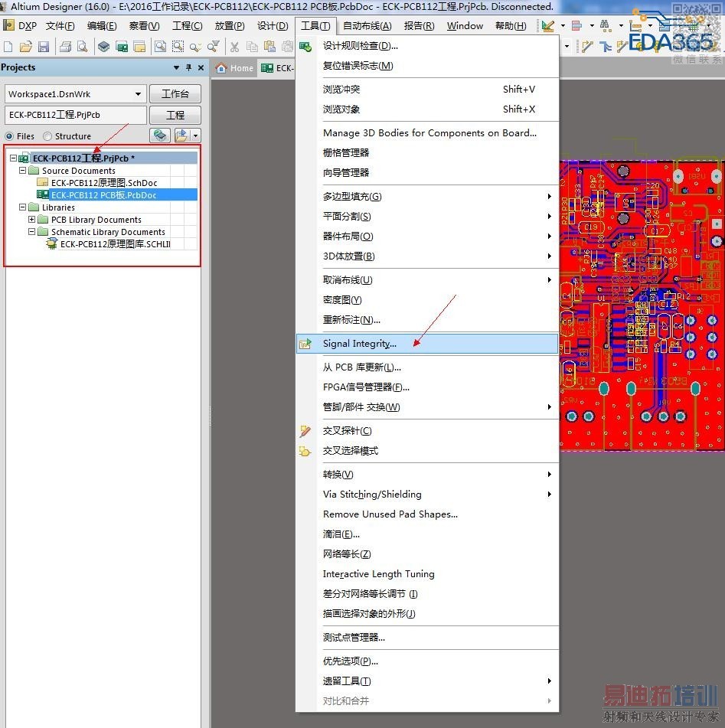Click the ECK-PCB112工程.PrjPcb project field

(x=76, y=115)
